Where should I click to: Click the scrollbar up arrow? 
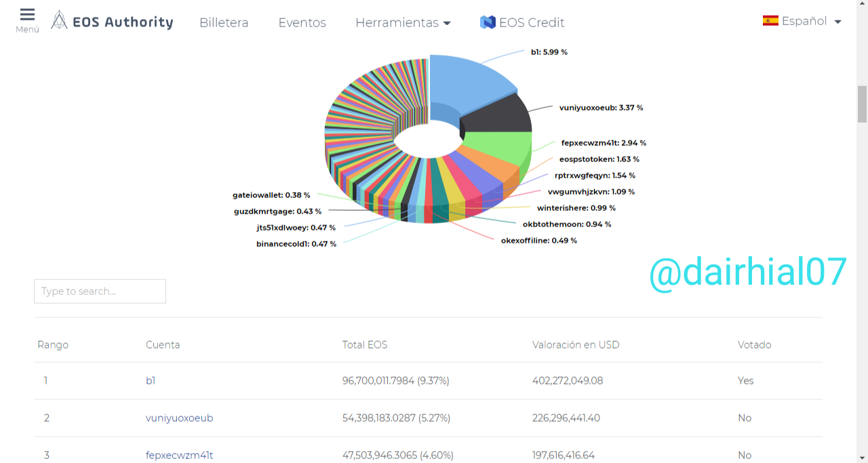(862, 5)
